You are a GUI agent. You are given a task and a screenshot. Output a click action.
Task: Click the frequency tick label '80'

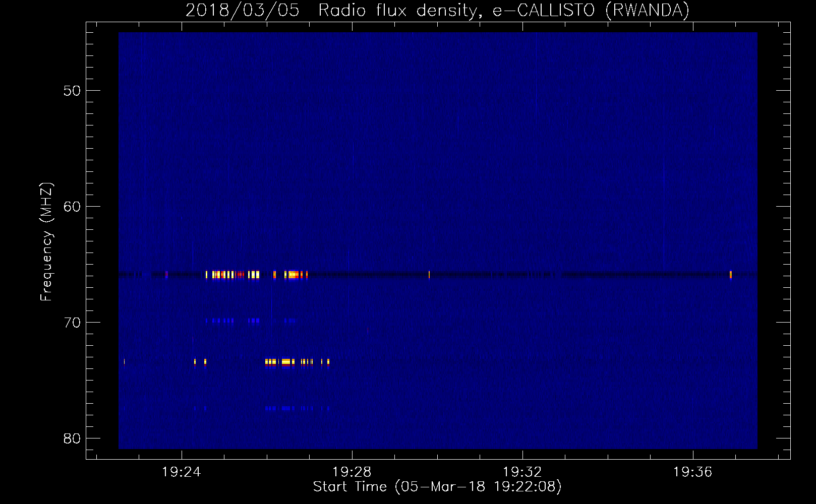(x=72, y=438)
